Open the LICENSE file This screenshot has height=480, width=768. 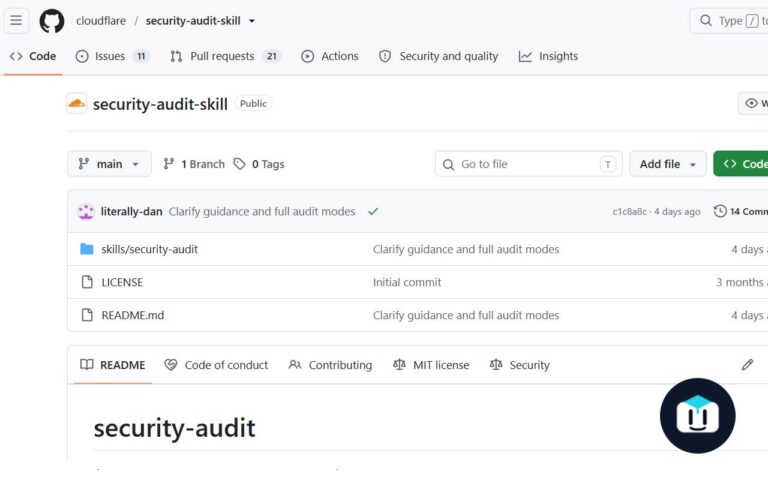click(x=122, y=283)
